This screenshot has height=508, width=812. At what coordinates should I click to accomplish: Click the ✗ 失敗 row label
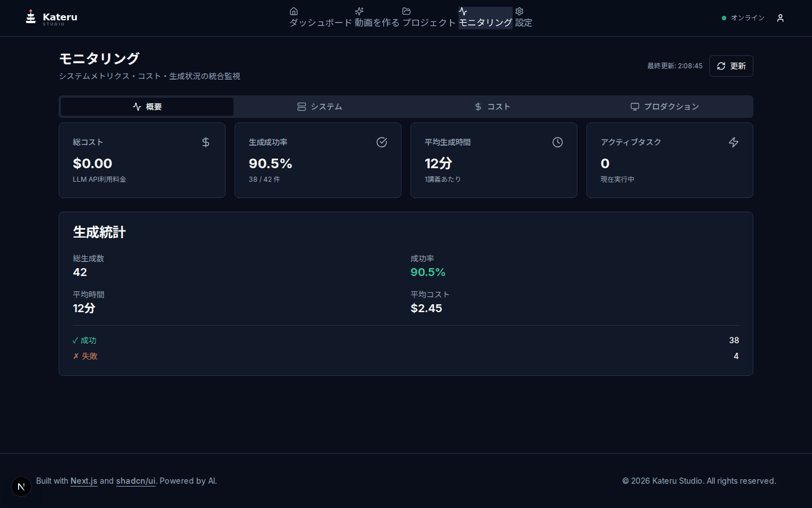(85, 356)
